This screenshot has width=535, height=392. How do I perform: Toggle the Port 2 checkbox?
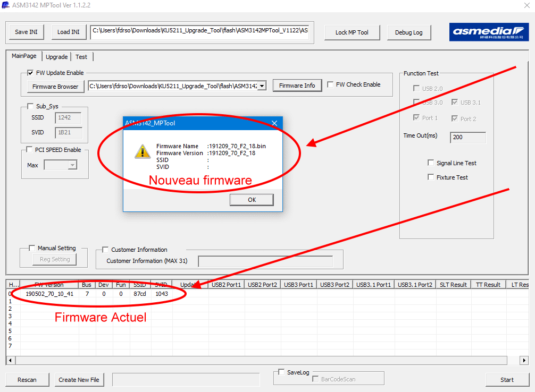click(x=455, y=118)
